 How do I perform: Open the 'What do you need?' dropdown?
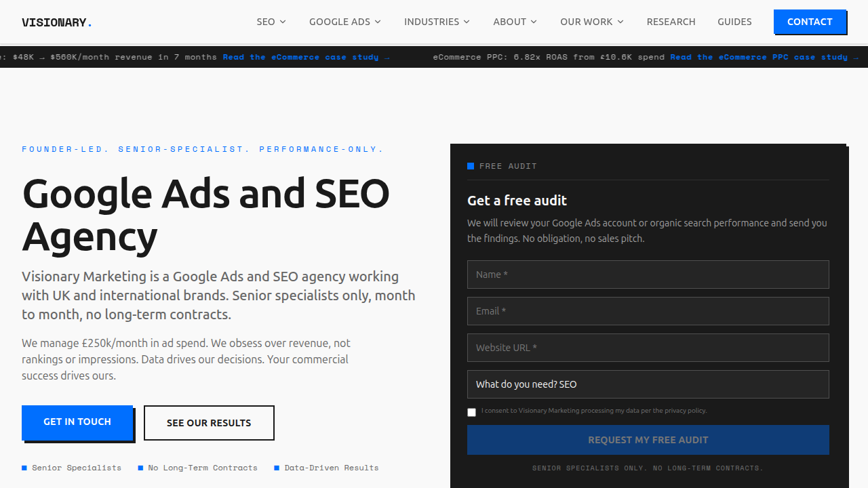pos(648,384)
